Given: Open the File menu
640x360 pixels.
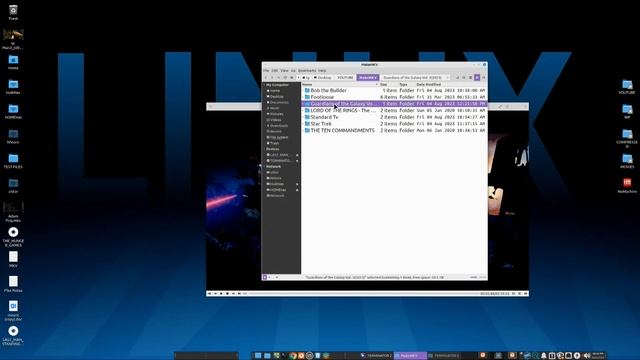Looking at the screenshot, I should 266,71.
